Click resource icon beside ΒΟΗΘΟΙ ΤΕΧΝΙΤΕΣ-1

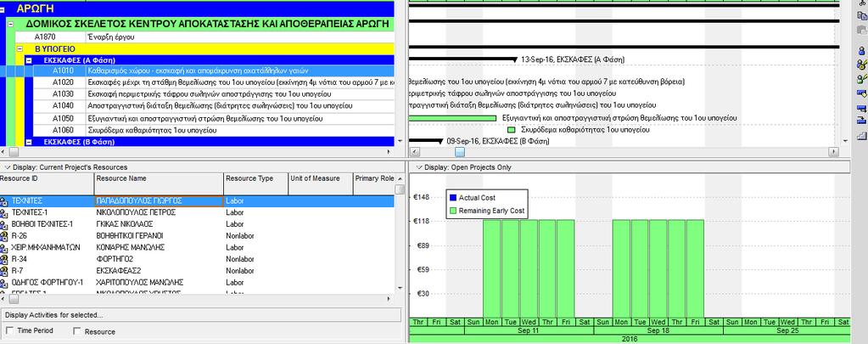(3, 224)
